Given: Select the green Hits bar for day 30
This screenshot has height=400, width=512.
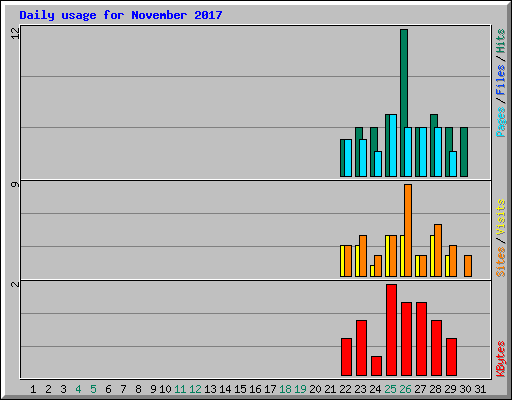Looking at the screenshot, I should pos(464,152).
